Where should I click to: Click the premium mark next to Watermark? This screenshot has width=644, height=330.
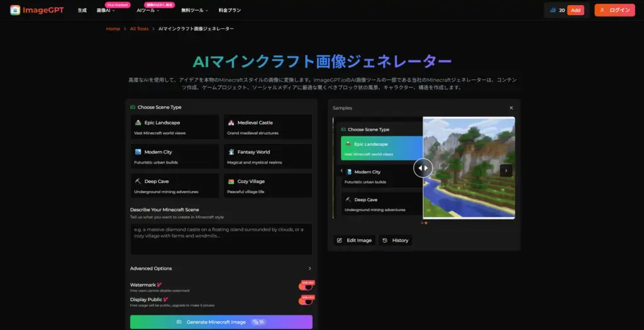(159, 285)
